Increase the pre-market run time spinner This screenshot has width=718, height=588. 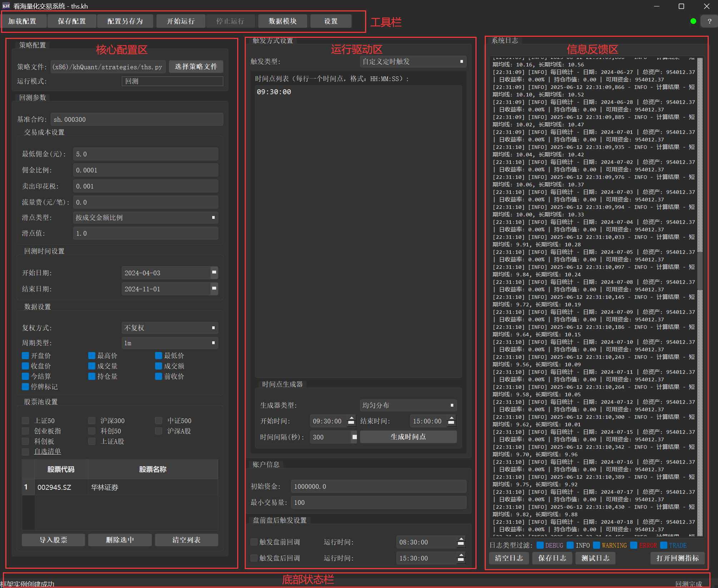[x=461, y=539]
